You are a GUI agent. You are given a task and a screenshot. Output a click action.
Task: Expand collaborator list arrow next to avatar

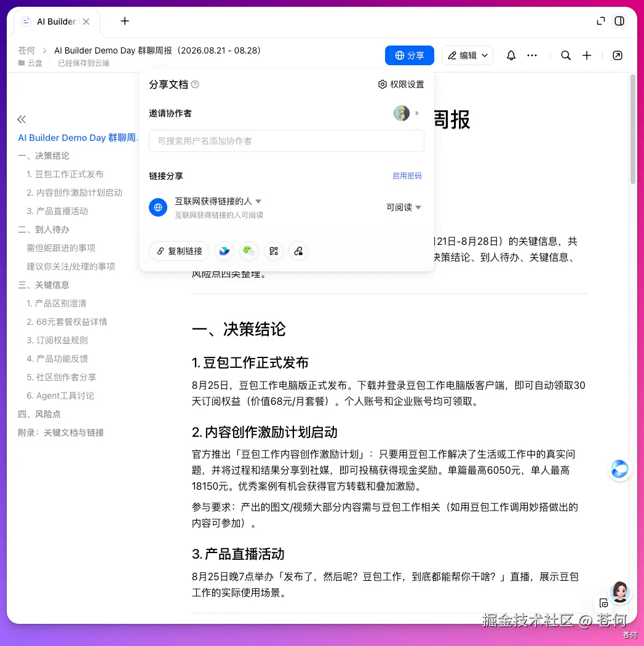(417, 113)
